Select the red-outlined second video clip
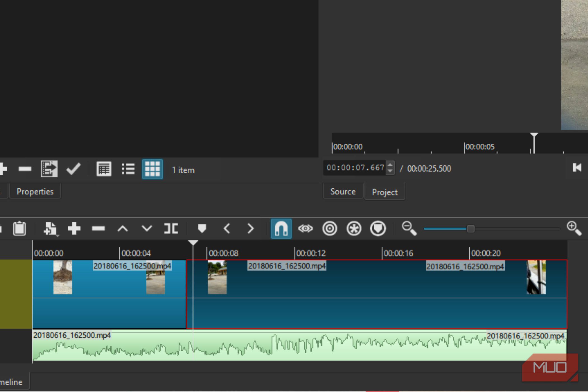 click(377, 294)
